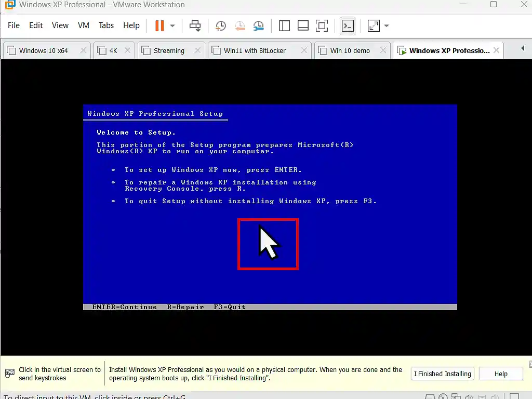Screen dimensions: 532x399
Task: Click the hard disk status icon
Action: point(430,396)
